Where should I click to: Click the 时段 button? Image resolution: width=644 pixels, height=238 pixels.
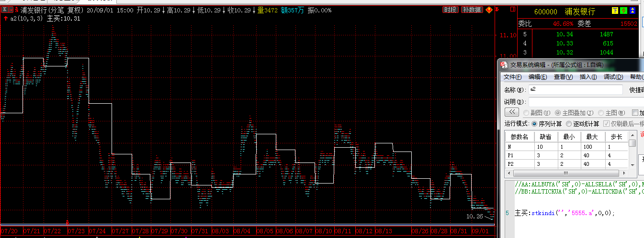pos(450,10)
